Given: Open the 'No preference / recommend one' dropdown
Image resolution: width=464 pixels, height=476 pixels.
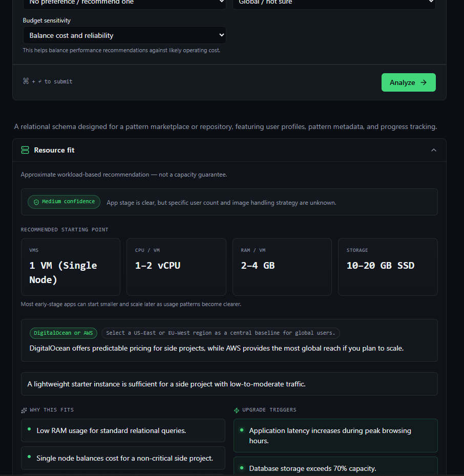Looking at the screenshot, I should point(124,3).
